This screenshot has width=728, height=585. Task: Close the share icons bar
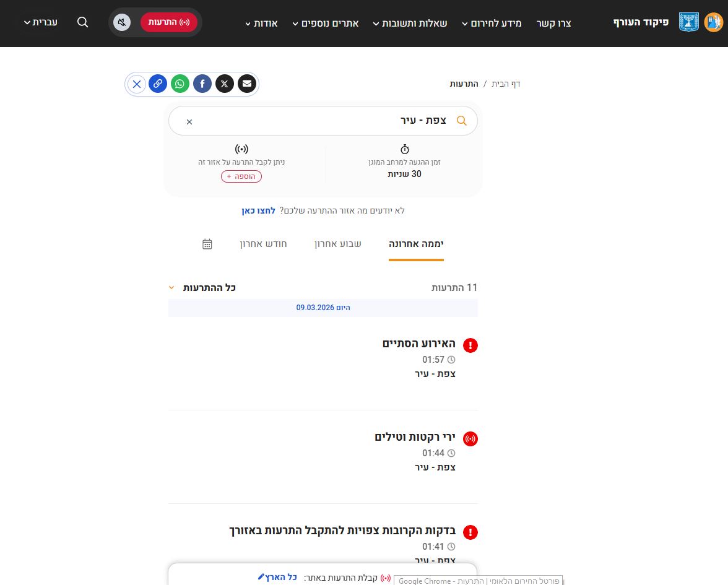[x=137, y=84]
